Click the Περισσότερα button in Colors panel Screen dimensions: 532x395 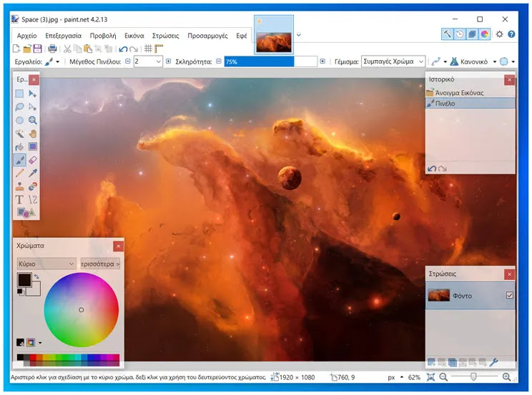(100, 264)
